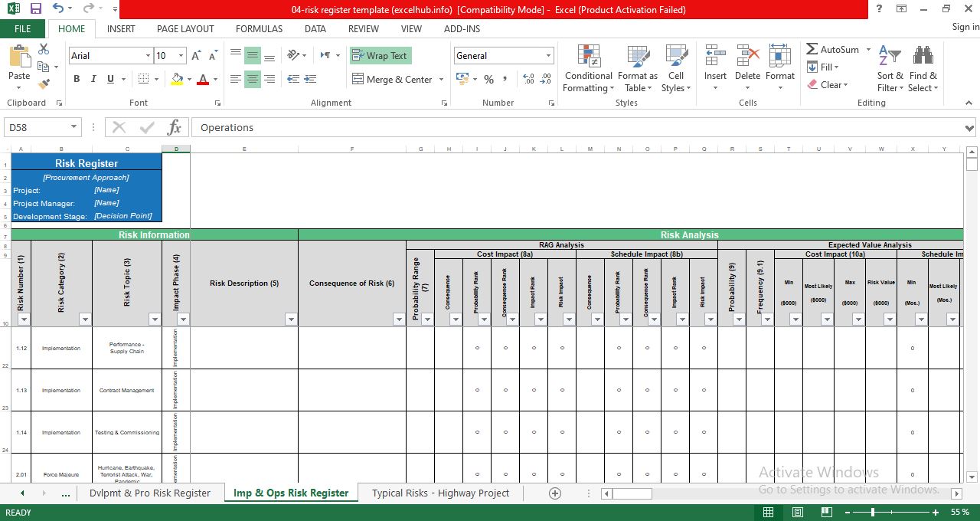Open the Typical Risks - Highway Project sheet
This screenshot has height=521, width=980.
pyautogui.click(x=439, y=493)
